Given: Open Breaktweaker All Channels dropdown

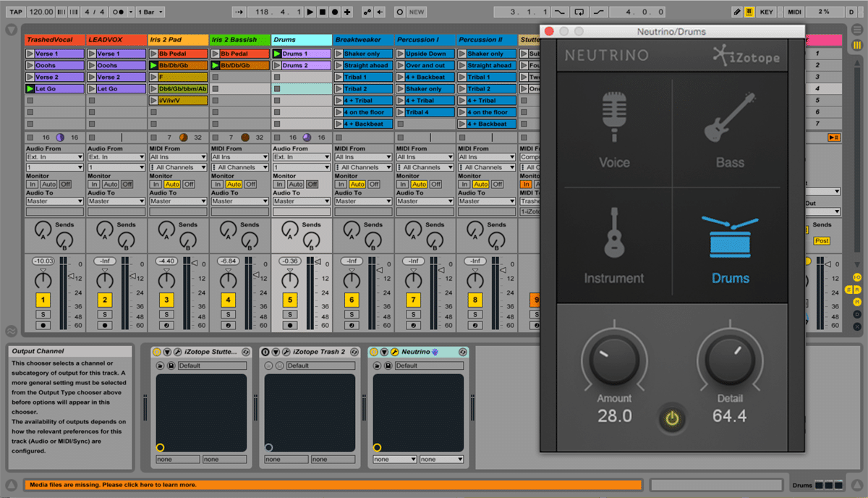Looking at the screenshot, I should tap(363, 167).
